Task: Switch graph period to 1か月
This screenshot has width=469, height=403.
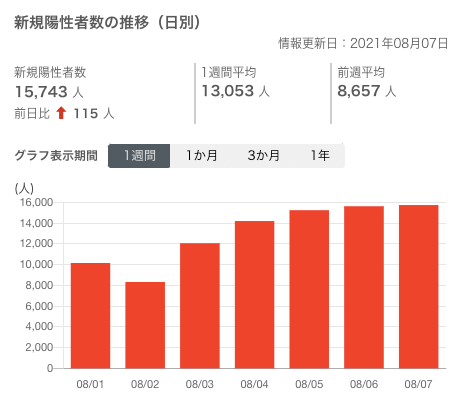Action: [x=201, y=156]
